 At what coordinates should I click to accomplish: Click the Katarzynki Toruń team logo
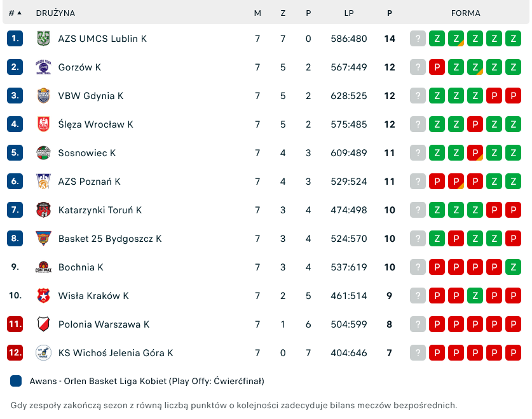(43, 210)
